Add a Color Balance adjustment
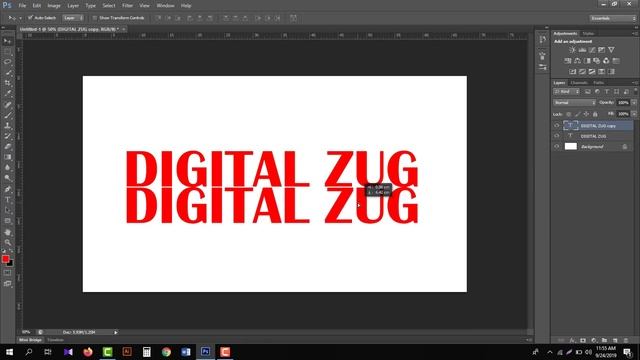 tap(578, 61)
